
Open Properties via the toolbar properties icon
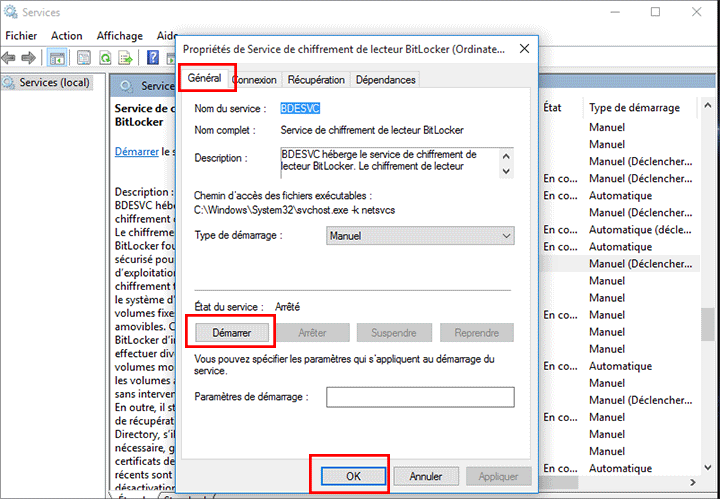[84, 58]
